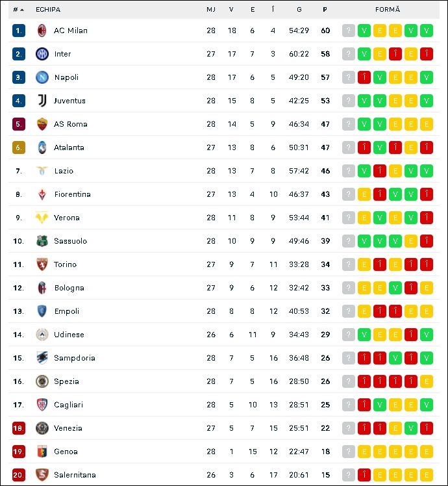Open the Verona team page
448x486 pixels.
67,218
